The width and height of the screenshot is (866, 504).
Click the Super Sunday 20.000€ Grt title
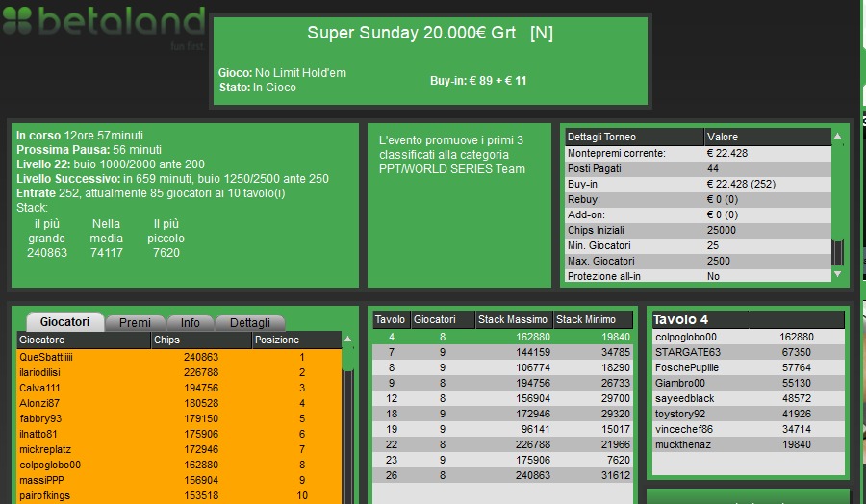click(430, 33)
